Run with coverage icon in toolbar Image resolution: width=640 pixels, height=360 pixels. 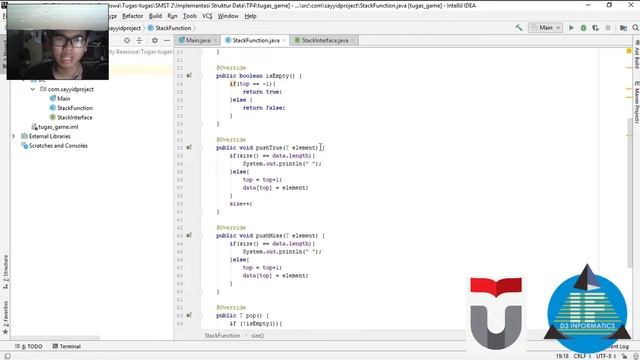tap(596, 28)
